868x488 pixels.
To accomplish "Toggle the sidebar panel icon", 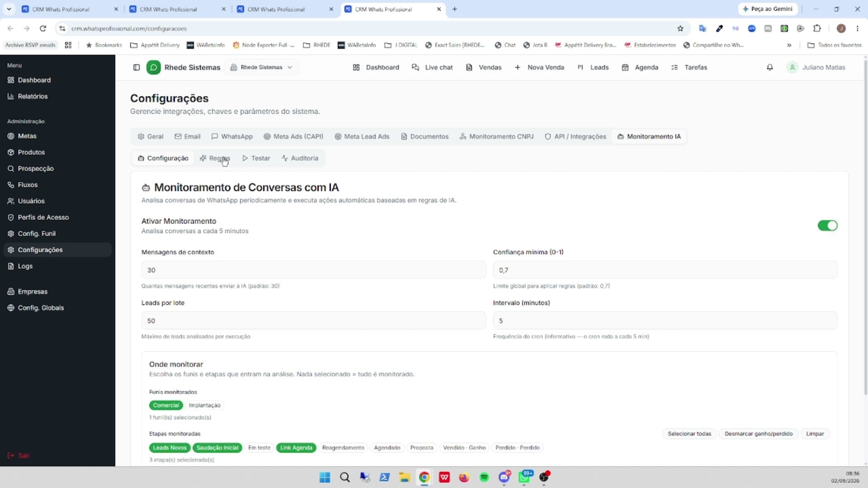I will click(137, 67).
